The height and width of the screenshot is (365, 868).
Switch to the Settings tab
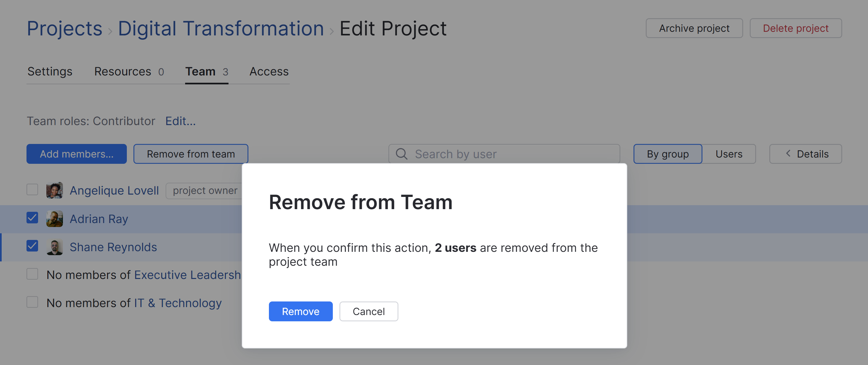click(x=50, y=71)
